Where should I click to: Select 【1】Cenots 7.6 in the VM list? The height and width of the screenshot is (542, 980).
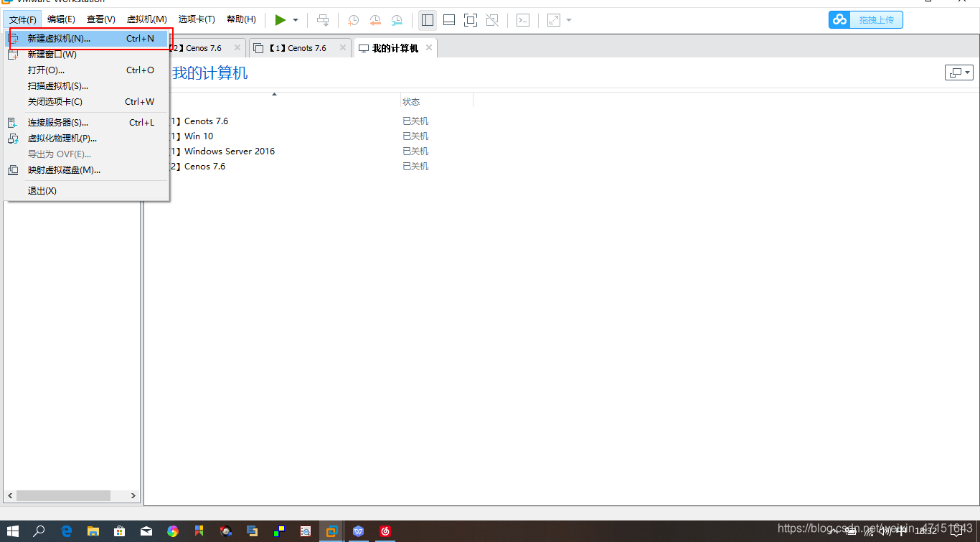click(197, 121)
